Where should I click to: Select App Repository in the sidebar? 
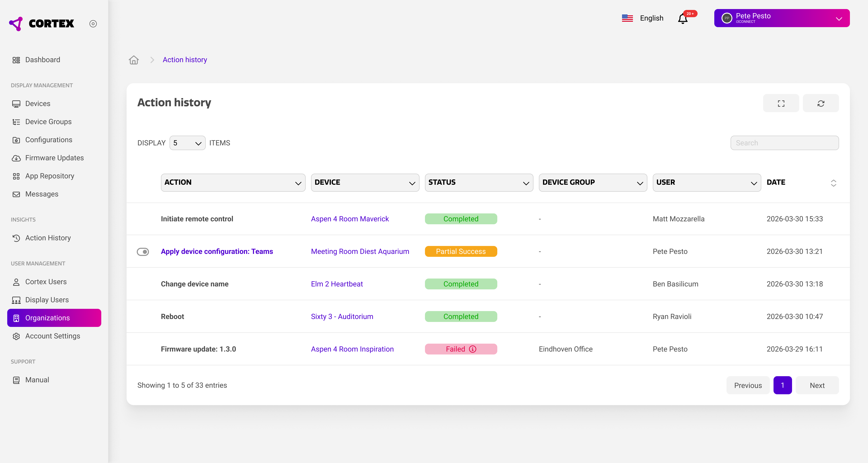point(50,176)
